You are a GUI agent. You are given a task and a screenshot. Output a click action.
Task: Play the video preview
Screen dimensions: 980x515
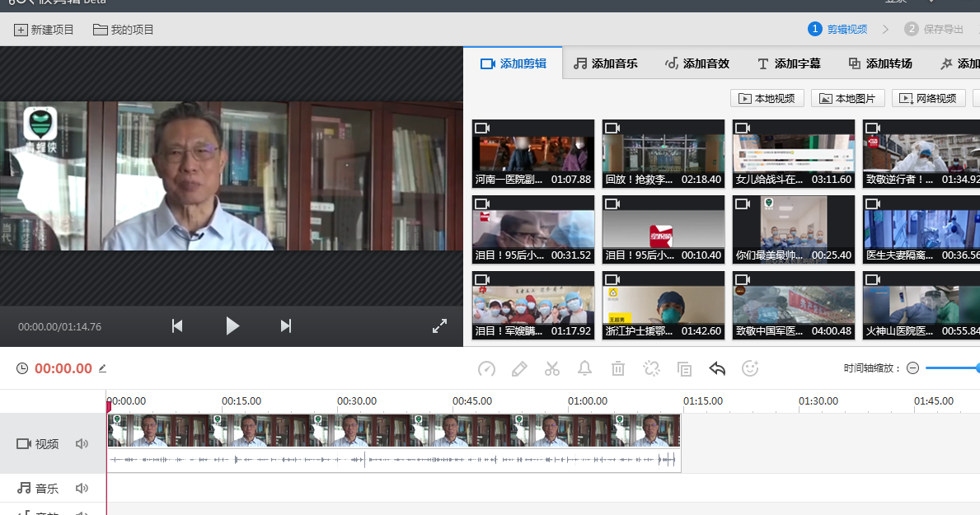coord(232,326)
